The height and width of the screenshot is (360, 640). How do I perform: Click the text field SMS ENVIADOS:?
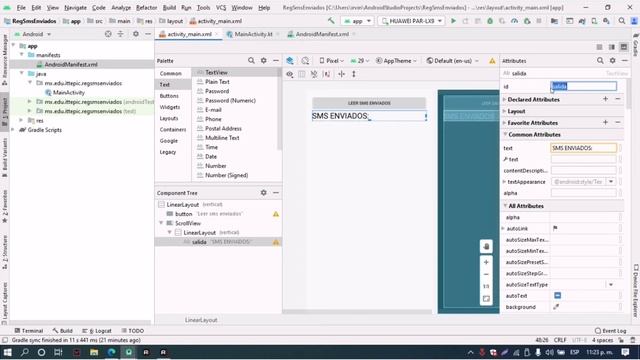pyautogui.click(x=584, y=148)
